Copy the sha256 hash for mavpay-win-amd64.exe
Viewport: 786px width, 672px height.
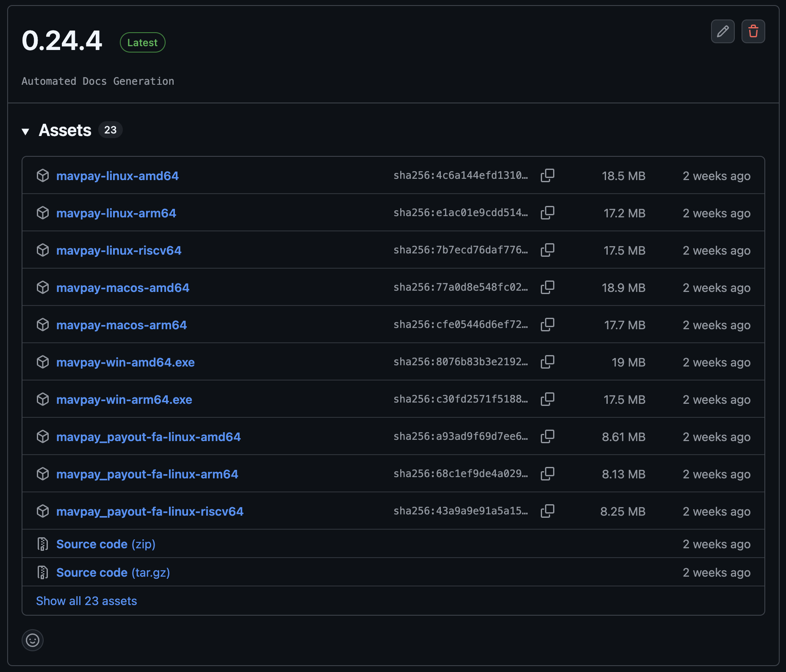coord(547,362)
